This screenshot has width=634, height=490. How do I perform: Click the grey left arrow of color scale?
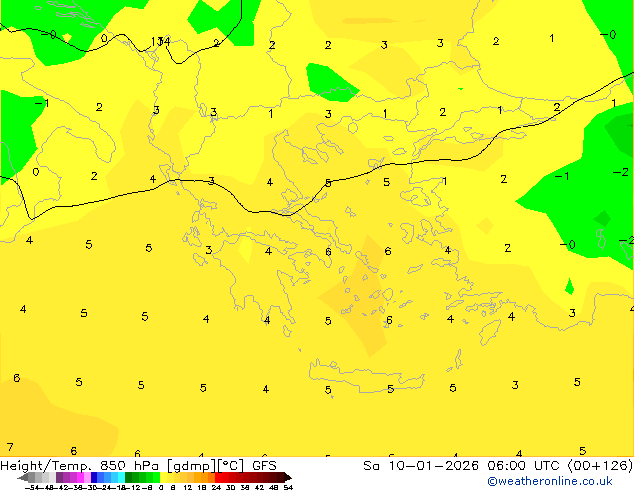click(x=23, y=477)
